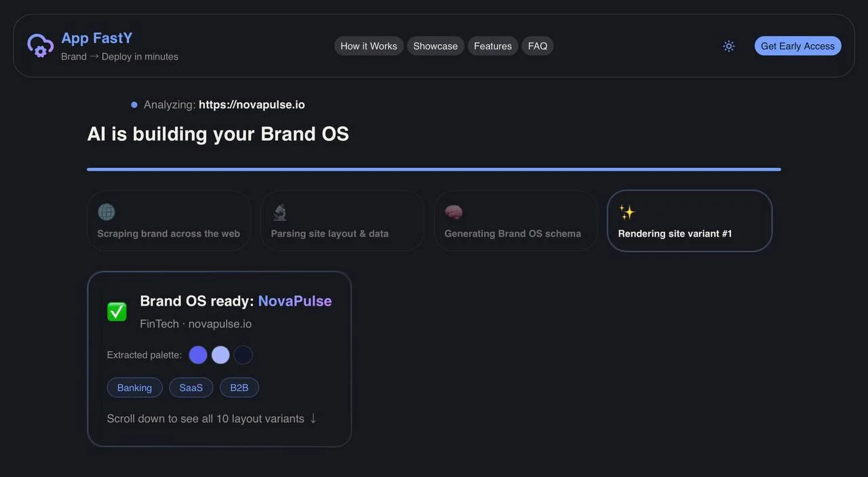Select the Banking tag chip
The height and width of the screenshot is (477, 868).
point(134,388)
